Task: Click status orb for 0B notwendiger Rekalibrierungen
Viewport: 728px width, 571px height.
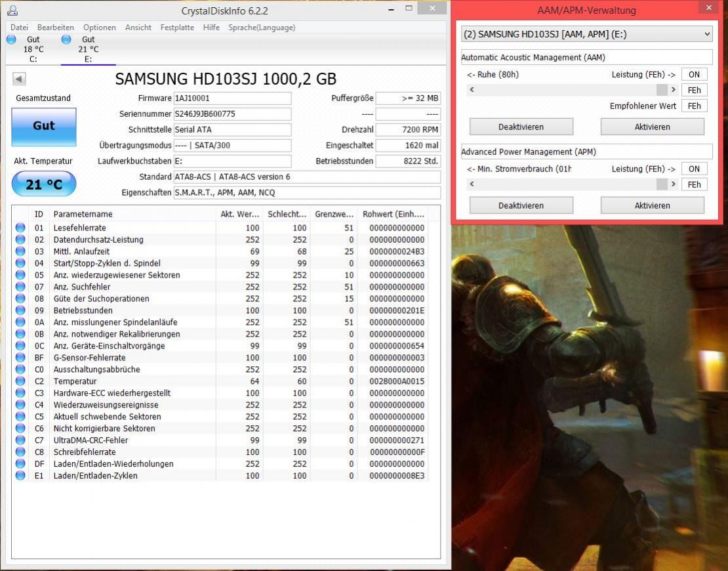Action: (x=20, y=333)
